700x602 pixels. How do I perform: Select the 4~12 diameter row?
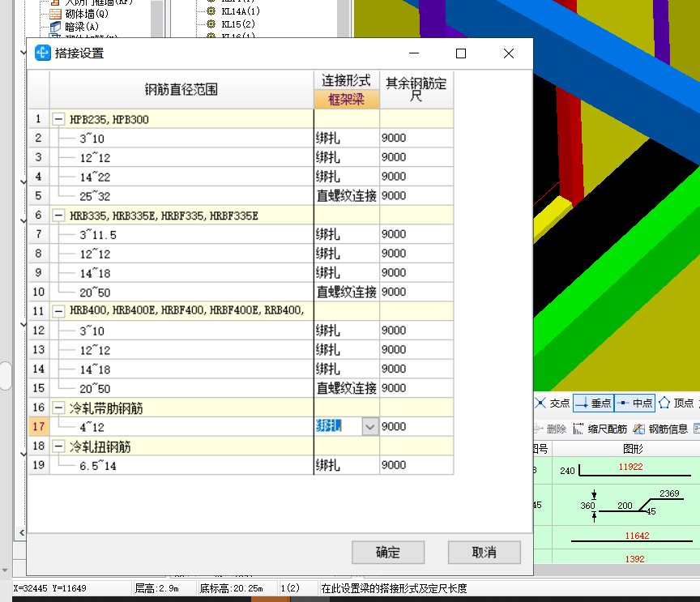coord(181,426)
